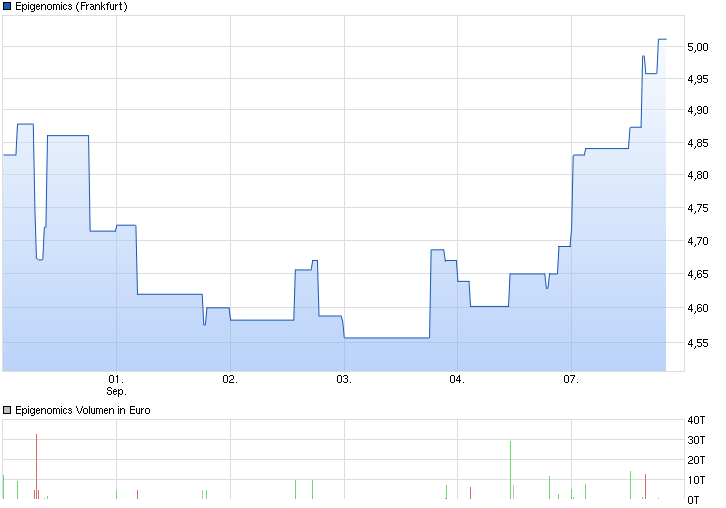Click the 20T volume axis label
Viewport: 726px width, 508px height.
(x=698, y=459)
